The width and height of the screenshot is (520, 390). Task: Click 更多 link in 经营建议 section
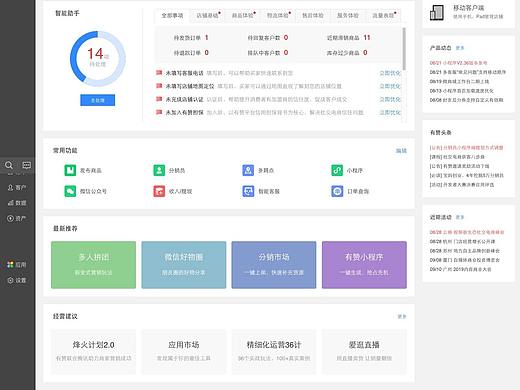pyautogui.click(x=402, y=316)
